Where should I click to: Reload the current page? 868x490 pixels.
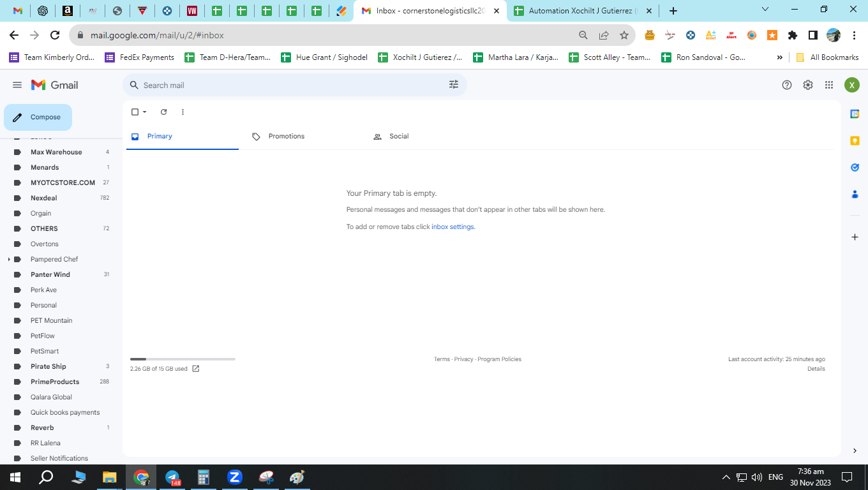[55, 35]
